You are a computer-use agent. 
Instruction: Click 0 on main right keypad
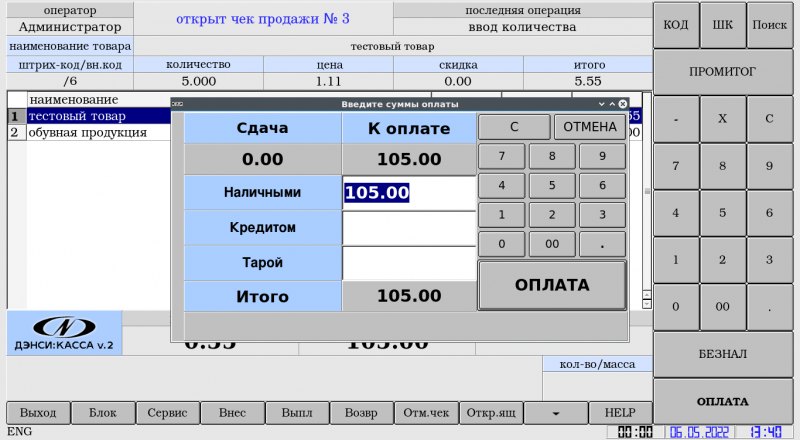coord(676,307)
